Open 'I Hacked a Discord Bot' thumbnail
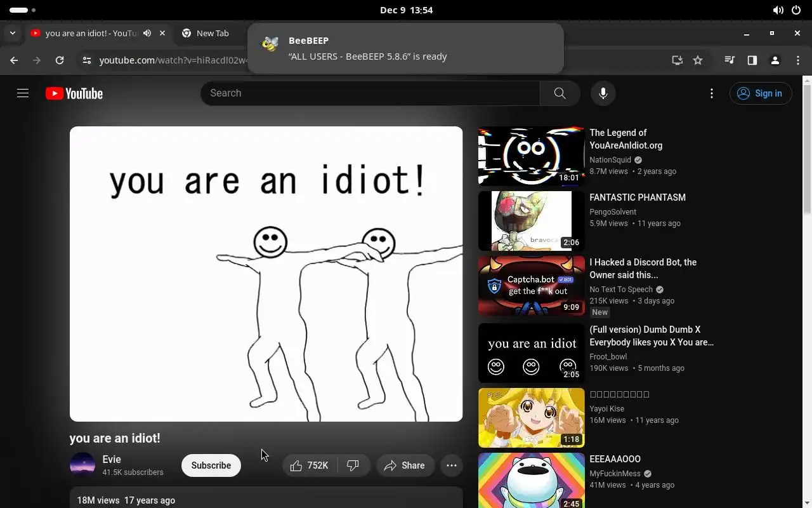Viewport: 812px width, 508px height. [x=531, y=286]
